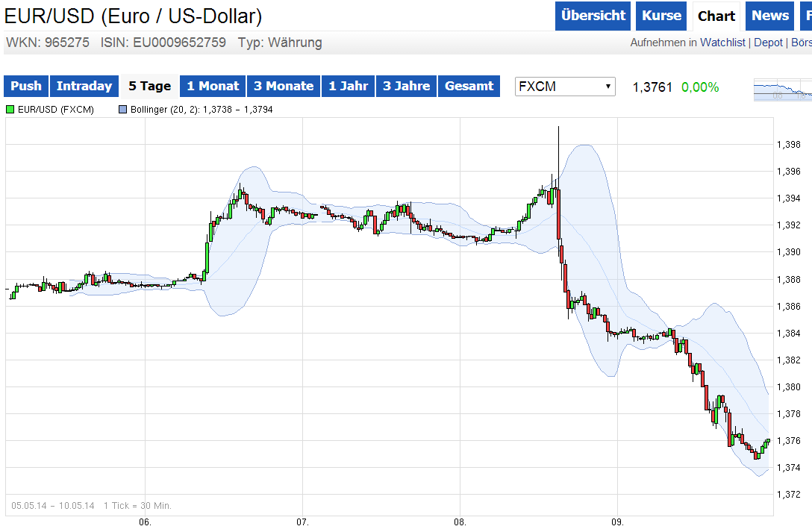Screen dimensions: 812x529
Task: Click the EUR/USD (FXCM) legend label
Action: [x=56, y=110]
